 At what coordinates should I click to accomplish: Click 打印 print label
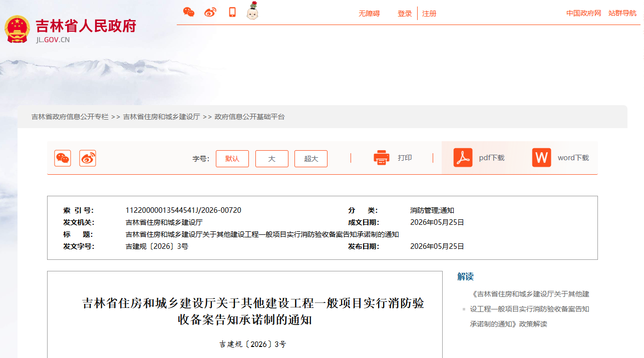(x=405, y=158)
